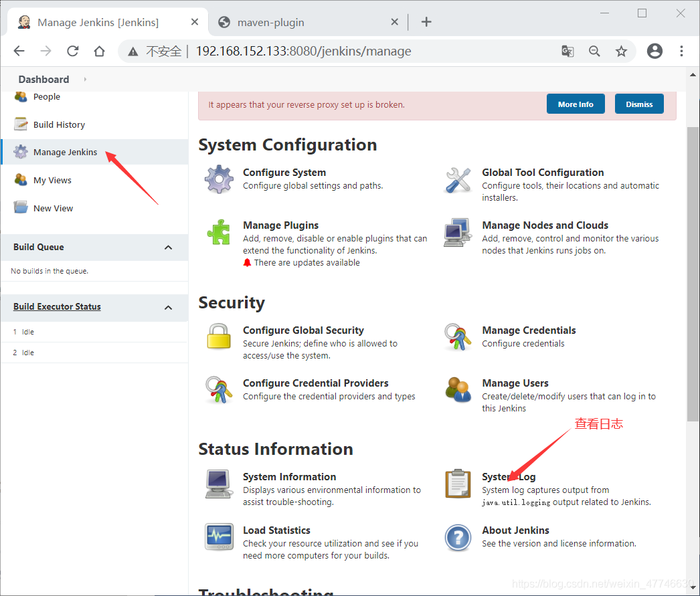Click the My Views icon in sidebar
Viewport: 700px width, 596px height.
pyautogui.click(x=21, y=179)
